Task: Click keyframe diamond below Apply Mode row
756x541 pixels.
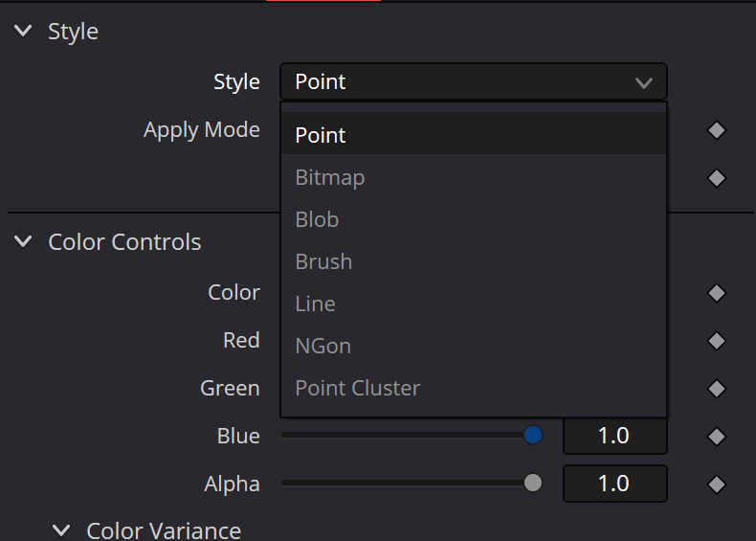Action: [x=717, y=178]
